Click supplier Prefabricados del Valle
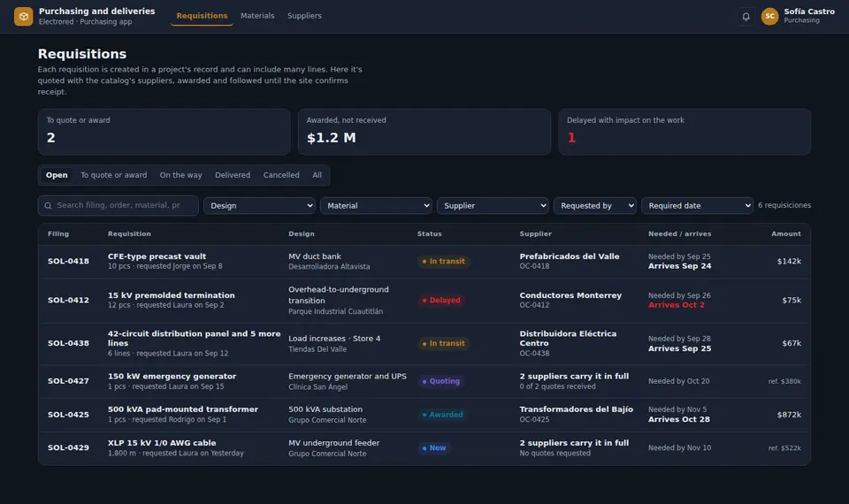The width and height of the screenshot is (849, 504). [x=570, y=256]
